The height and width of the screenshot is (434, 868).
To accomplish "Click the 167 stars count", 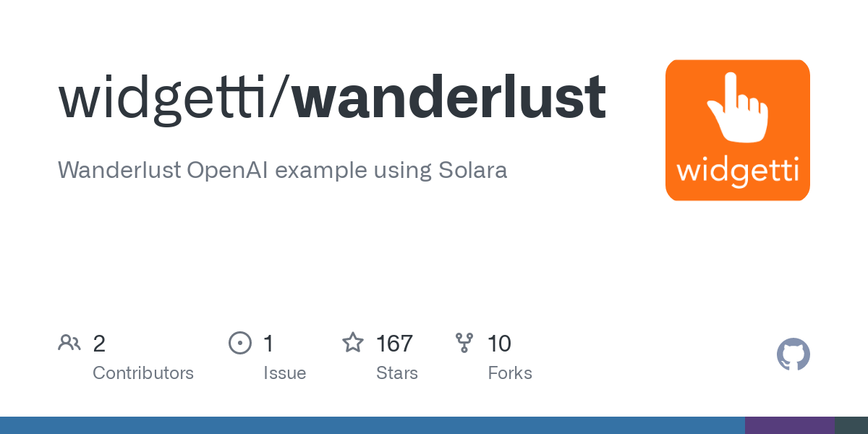I will coord(394,344).
